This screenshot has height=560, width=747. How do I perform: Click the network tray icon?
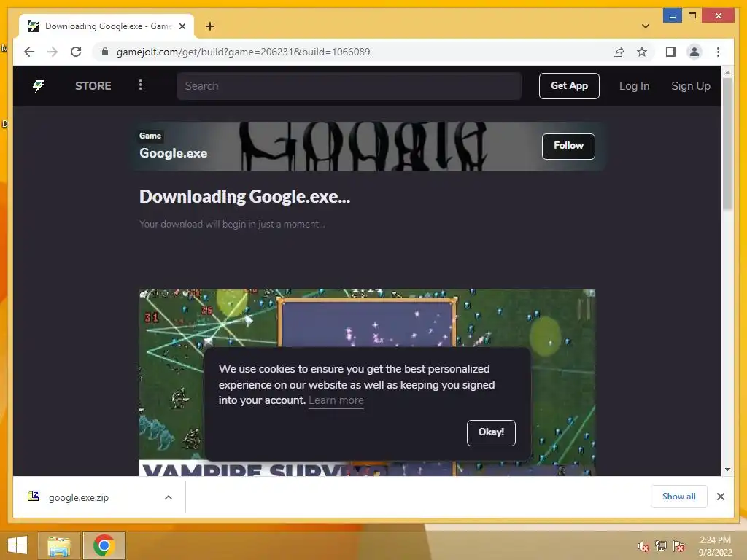(x=661, y=546)
